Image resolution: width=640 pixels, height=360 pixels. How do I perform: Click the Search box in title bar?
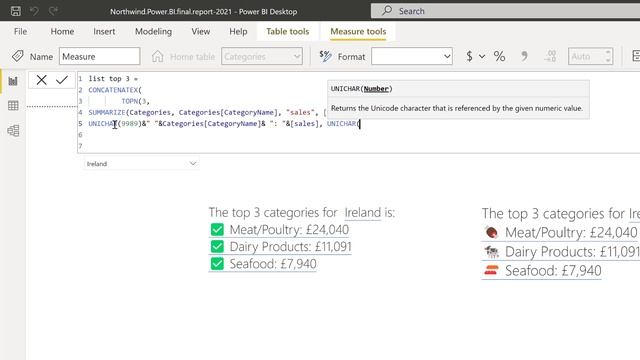505,11
